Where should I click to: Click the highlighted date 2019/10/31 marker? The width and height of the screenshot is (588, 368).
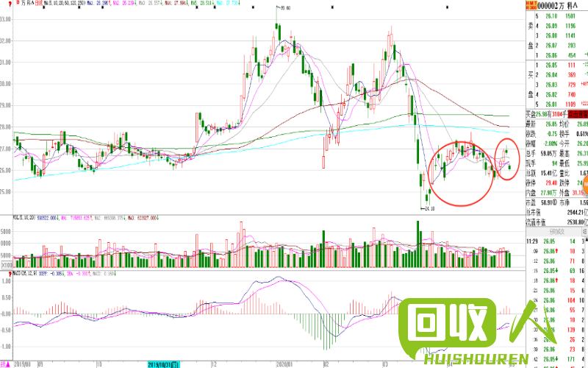click(x=164, y=364)
